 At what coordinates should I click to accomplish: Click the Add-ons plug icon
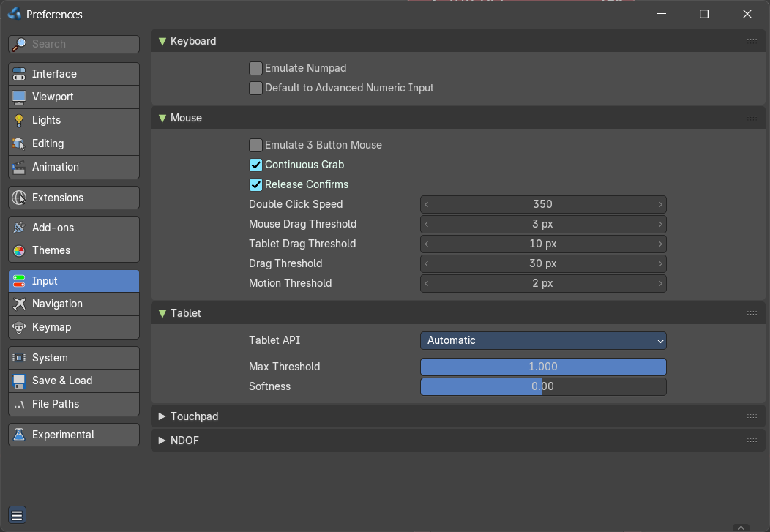point(19,228)
